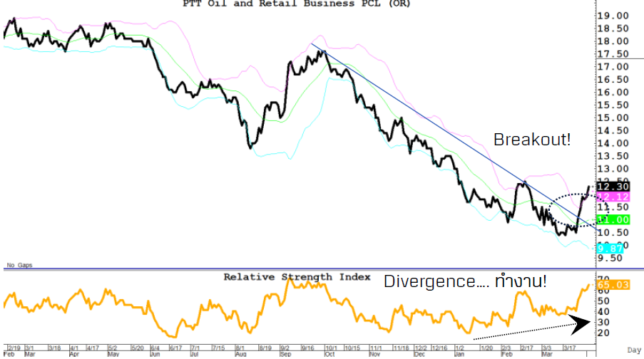This screenshot has width=644, height=359.
Task: Click the RSI axis value 20
Action: (x=603, y=333)
